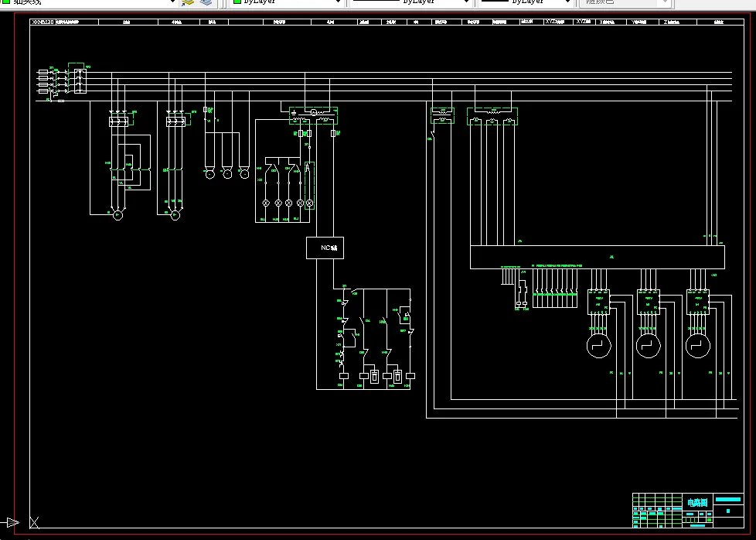Click the Layer Previous icon
The width and height of the screenshot is (756, 540).
point(206,2)
